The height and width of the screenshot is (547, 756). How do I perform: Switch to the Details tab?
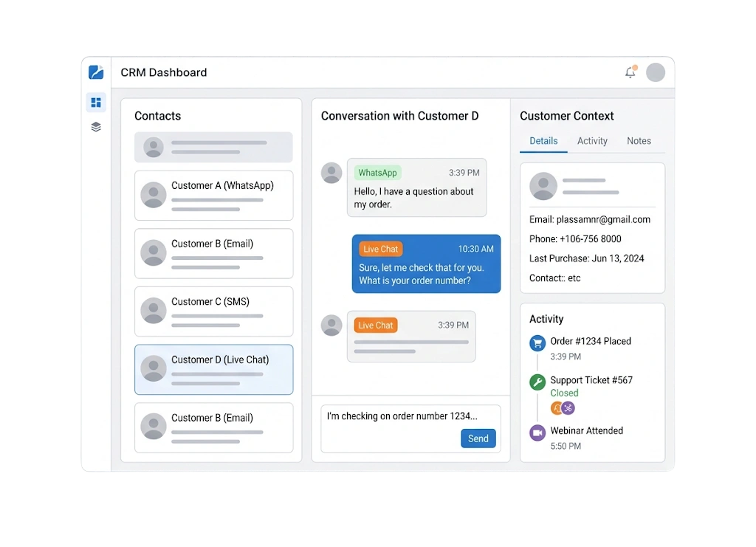(543, 141)
